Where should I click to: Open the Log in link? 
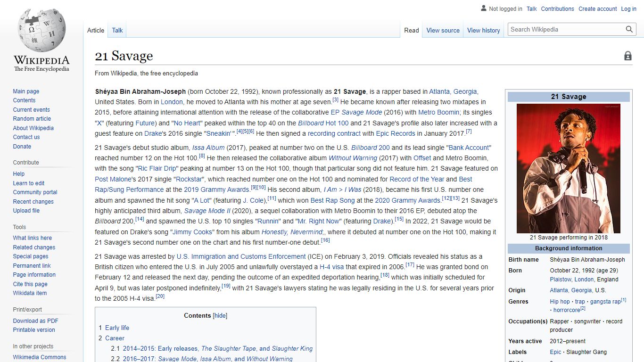628,9
